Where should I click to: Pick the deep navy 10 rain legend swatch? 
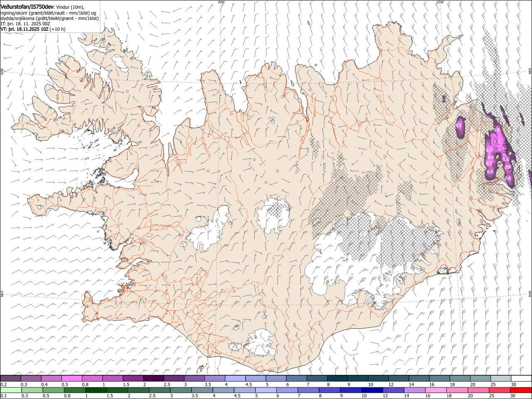372,390
